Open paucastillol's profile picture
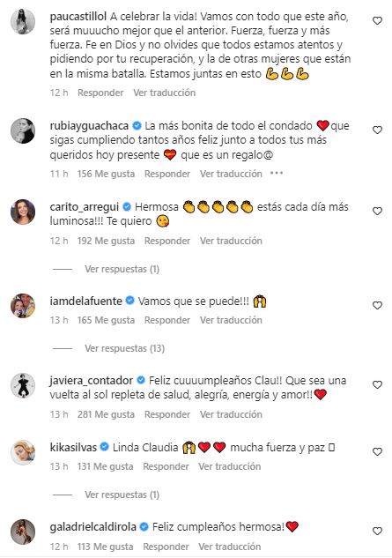The width and height of the screenshot is (392, 558). tap(23, 22)
